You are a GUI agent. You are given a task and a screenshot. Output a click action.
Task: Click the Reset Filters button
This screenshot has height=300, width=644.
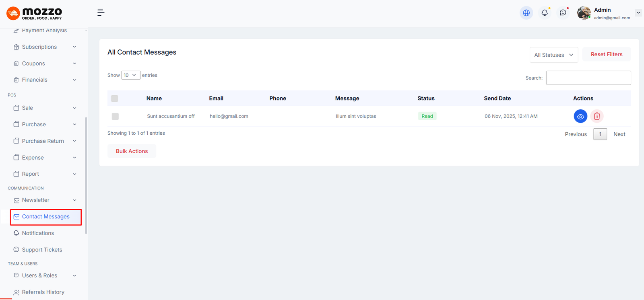(606, 54)
